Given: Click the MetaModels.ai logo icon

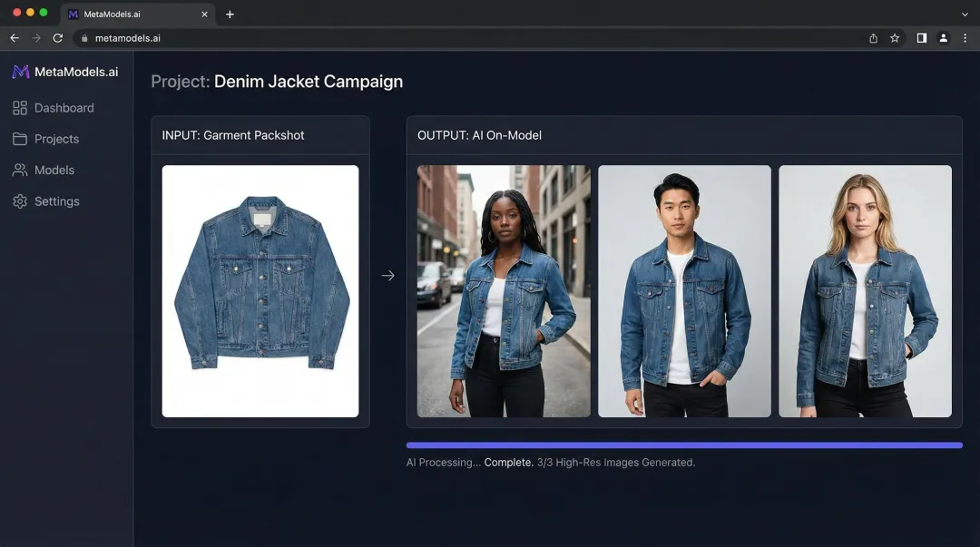Looking at the screenshot, I should point(20,72).
